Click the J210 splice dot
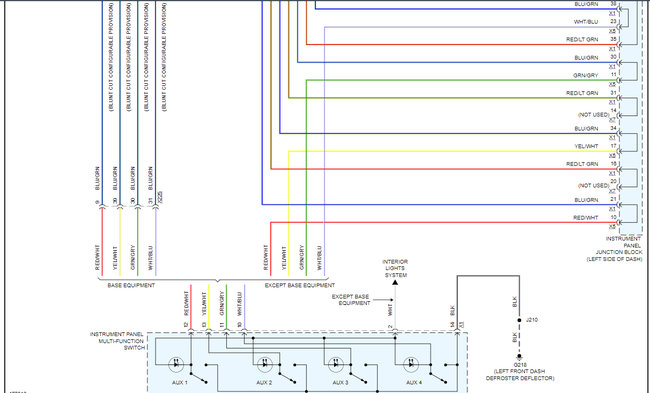Image resolution: width=650 pixels, height=393 pixels. pyautogui.click(x=519, y=320)
